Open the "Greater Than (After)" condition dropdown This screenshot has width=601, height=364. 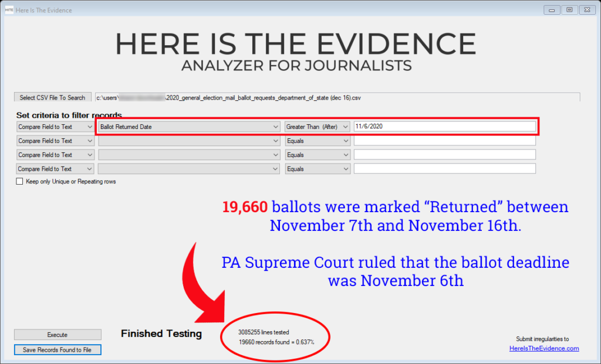click(x=344, y=127)
